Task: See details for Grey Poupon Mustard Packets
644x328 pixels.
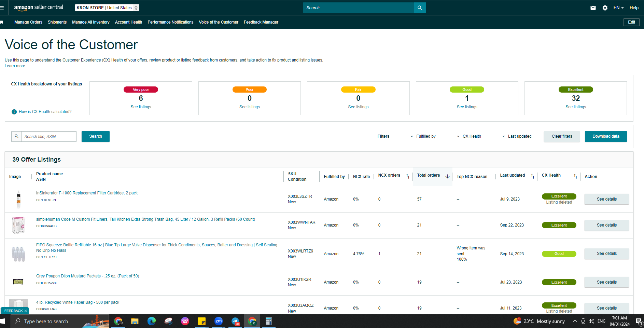Action: click(x=607, y=282)
